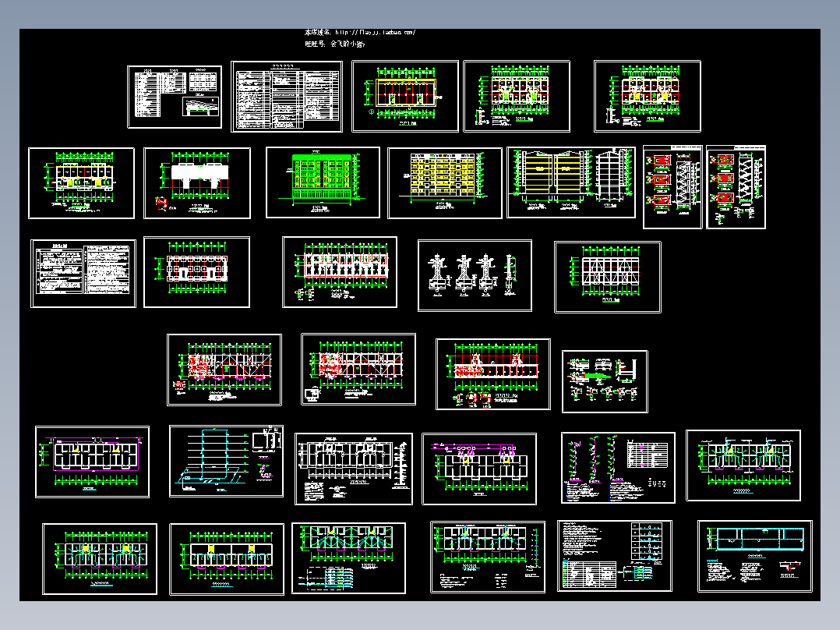Select the riser diagrams sheet with equipment table
This screenshot has width=840, height=630.
click(618, 468)
